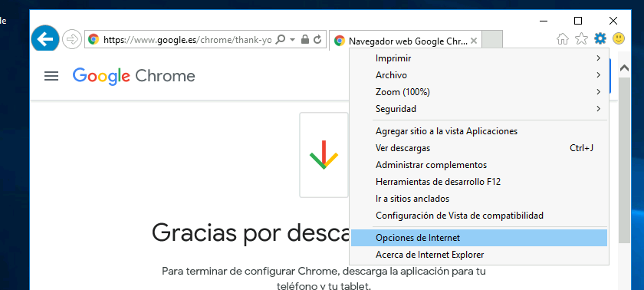Viewport: 644px width, 290px height.
Task: Open the hamburger menu on Google Chrome page
Action: [51, 76]
